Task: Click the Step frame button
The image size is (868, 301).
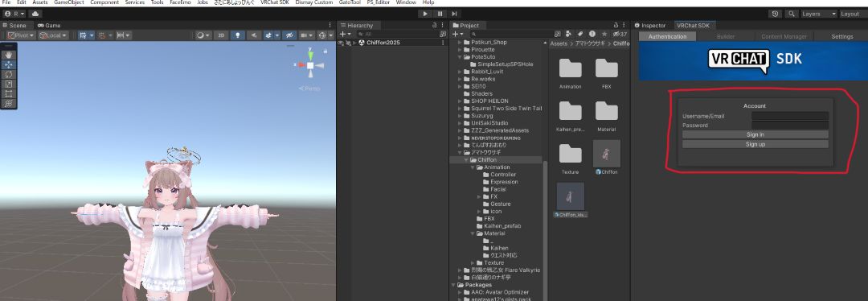Action: [454, 14]
